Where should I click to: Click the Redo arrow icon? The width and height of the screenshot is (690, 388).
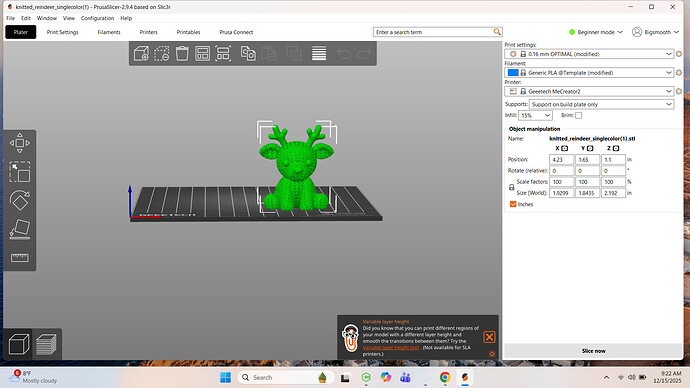(364, 54)
